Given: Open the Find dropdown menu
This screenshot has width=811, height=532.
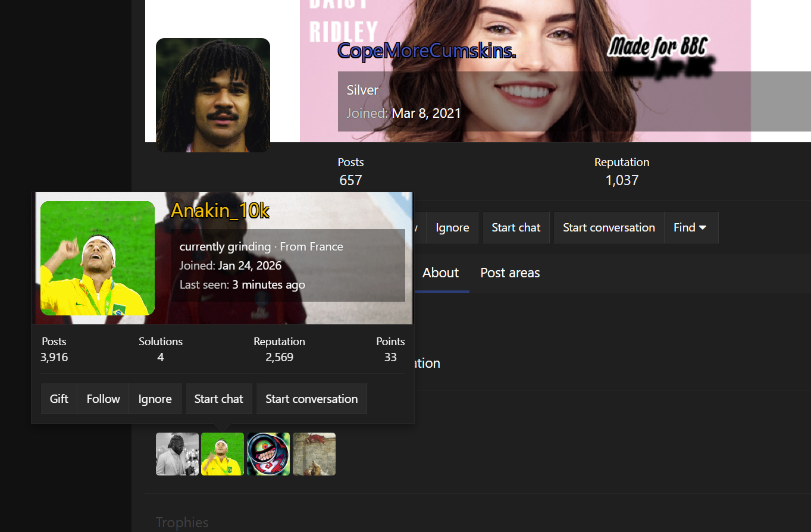Looking at the screenshot, I should click(691, 227).
